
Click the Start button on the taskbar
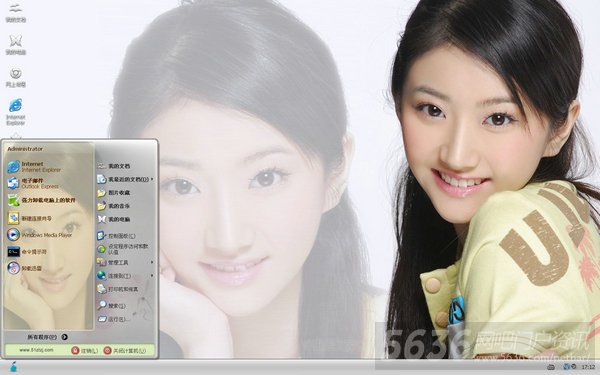(13, 367)
